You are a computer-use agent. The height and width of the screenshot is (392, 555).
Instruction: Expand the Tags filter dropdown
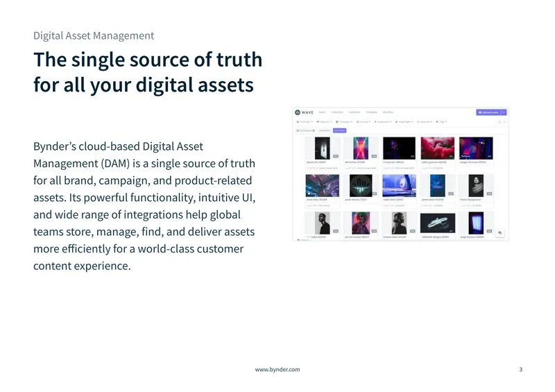click(442, 122)
